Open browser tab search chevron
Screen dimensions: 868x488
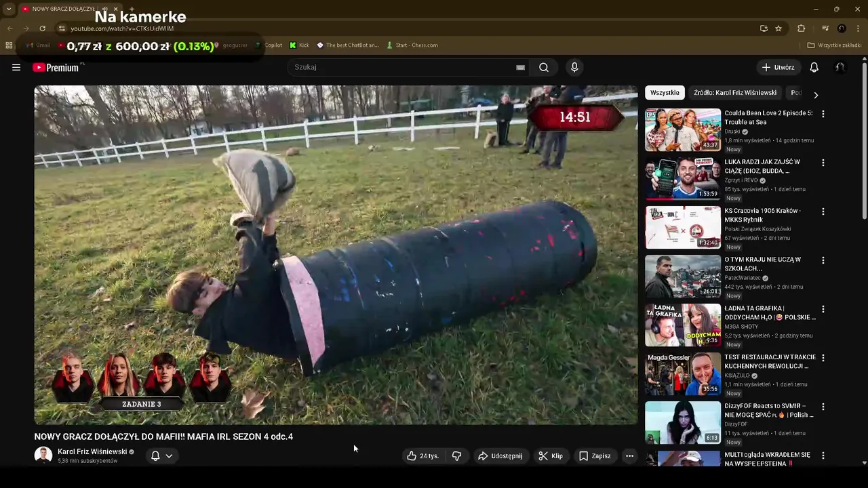(9, 9)
